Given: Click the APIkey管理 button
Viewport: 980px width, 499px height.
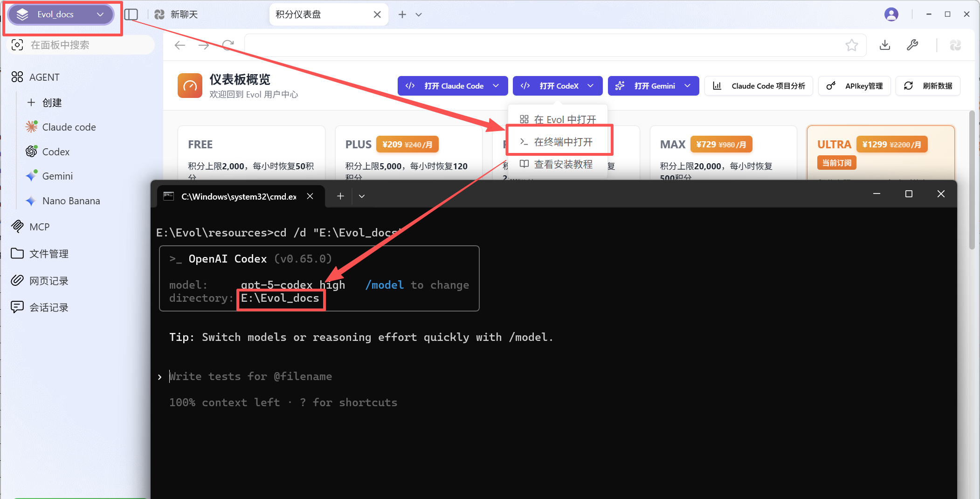Looking at the screenshot, I should coord(854,86).
